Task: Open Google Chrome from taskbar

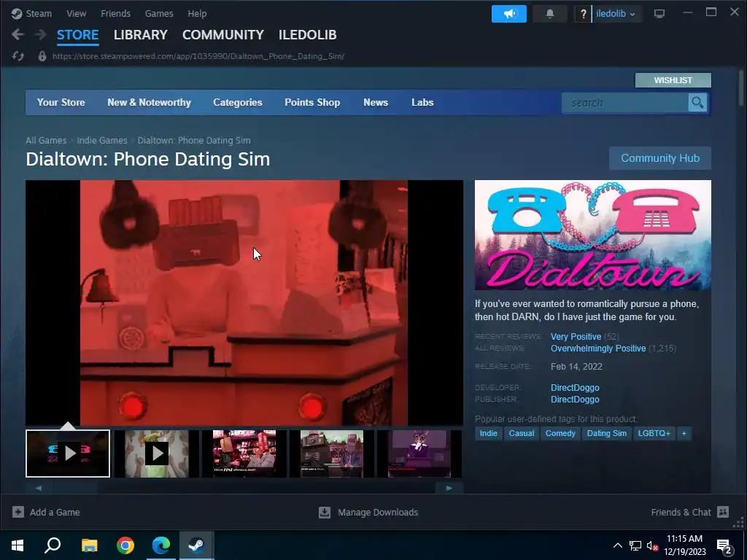Action: pos(125,545)
